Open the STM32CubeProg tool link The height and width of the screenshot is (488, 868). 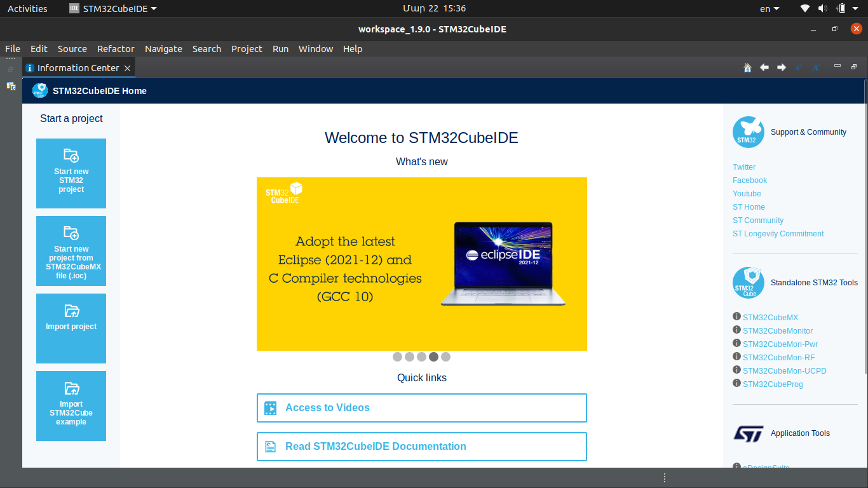(x=773, y=384)
